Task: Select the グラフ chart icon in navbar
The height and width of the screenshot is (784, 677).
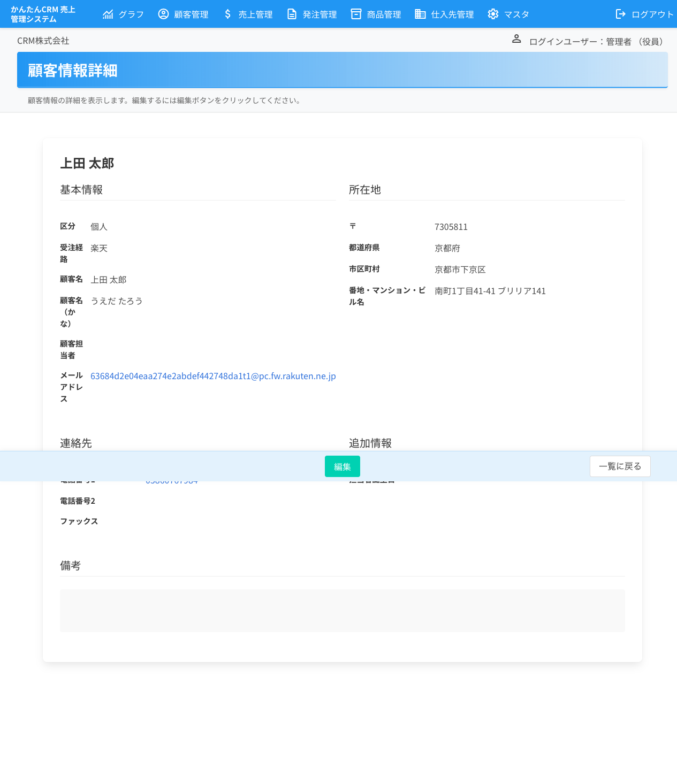Action: [x=108, y=13]
